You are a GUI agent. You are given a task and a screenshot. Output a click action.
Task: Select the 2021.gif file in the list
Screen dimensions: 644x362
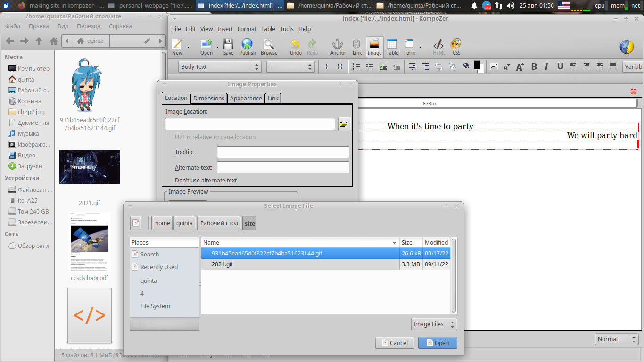coord(223,264)
